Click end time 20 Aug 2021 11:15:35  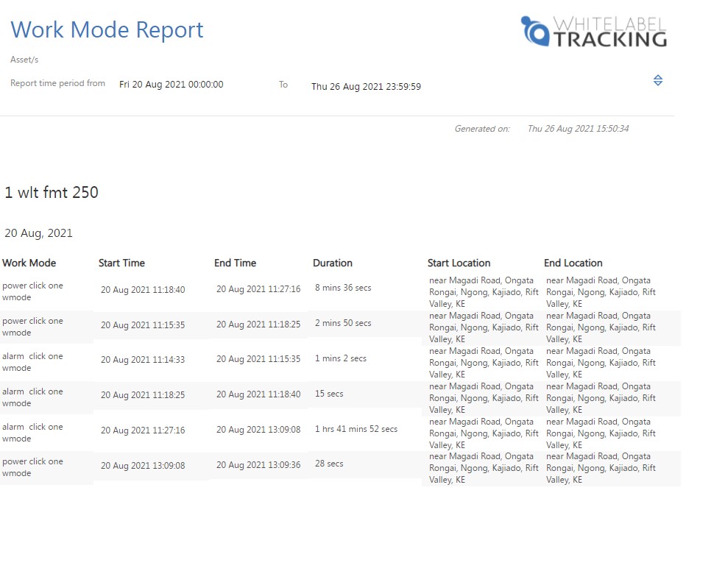coord(258,359)
